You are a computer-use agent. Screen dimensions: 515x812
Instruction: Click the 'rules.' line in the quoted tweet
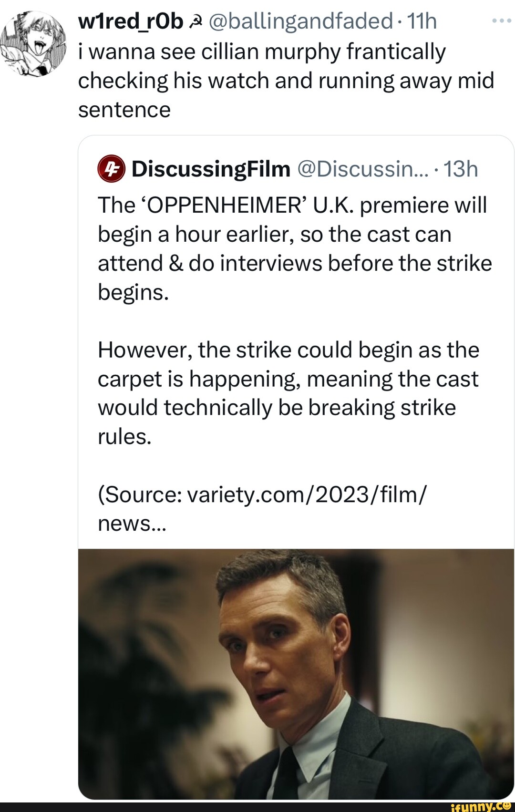(124, 437)
